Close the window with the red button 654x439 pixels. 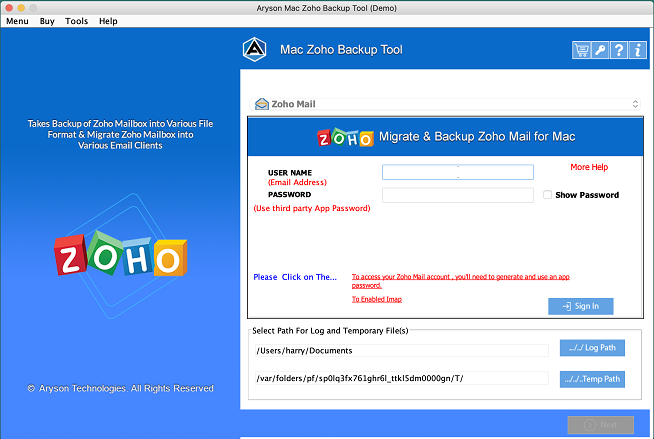9,8
